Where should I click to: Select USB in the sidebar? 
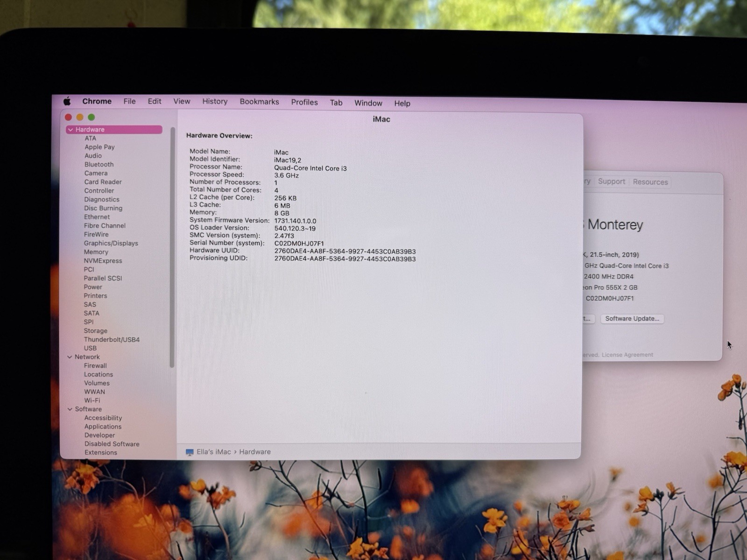[x=90, y=348]
